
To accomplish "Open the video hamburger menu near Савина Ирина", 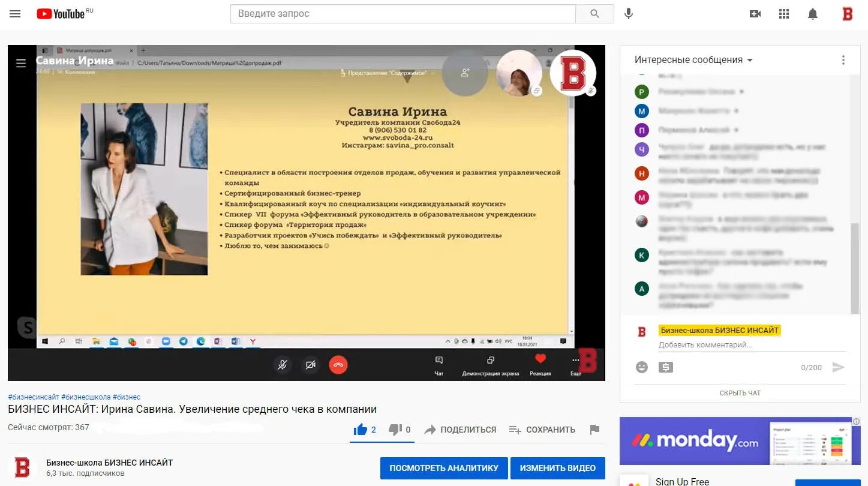I will [x=21, y=63].
